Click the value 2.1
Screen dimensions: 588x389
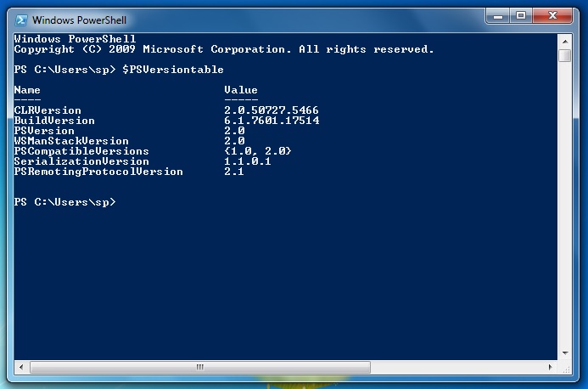click(234, 172)
